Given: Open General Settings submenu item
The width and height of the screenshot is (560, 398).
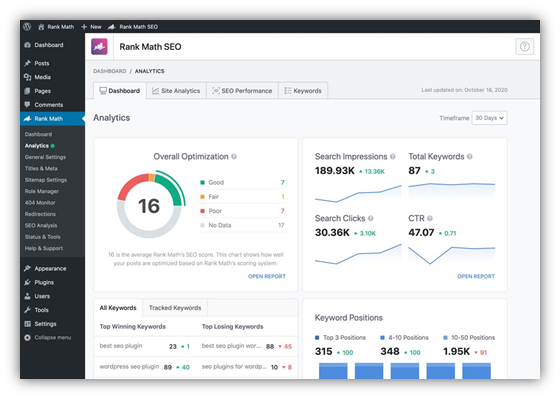Looking at the screenshot, I should pos(45,157).
